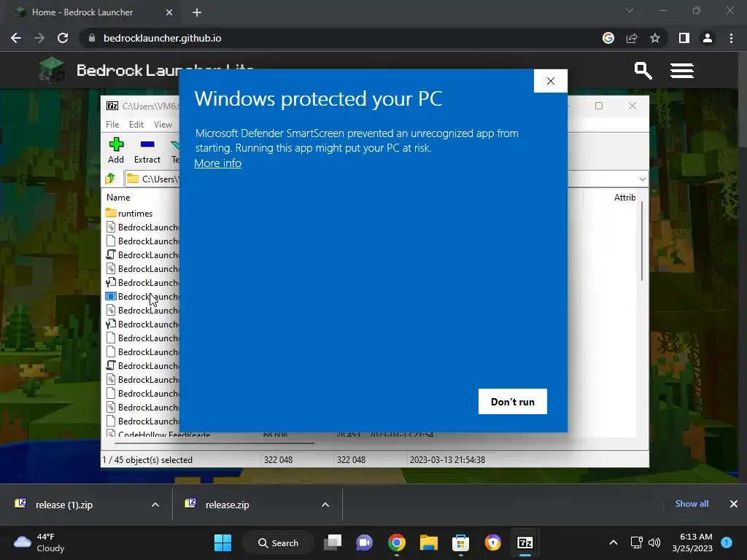The image size is (747, 560).
Task: Close the Home - Bedrock Launcher tab
Action: click(x=169, y=12)
